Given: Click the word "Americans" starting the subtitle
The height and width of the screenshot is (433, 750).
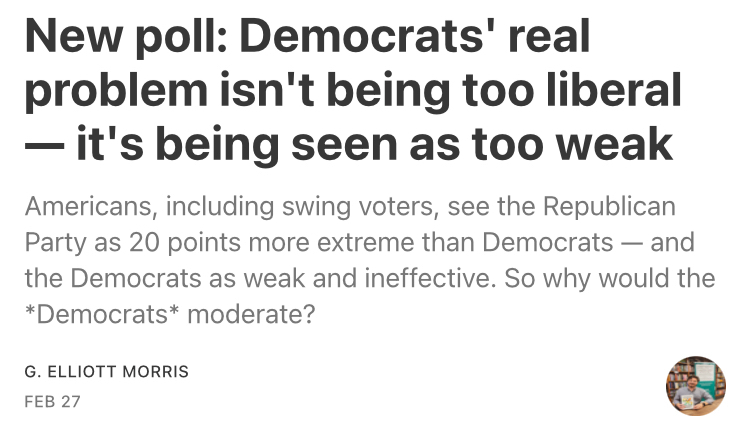Looking at the screenshot, I should click(x=90, y=206).
